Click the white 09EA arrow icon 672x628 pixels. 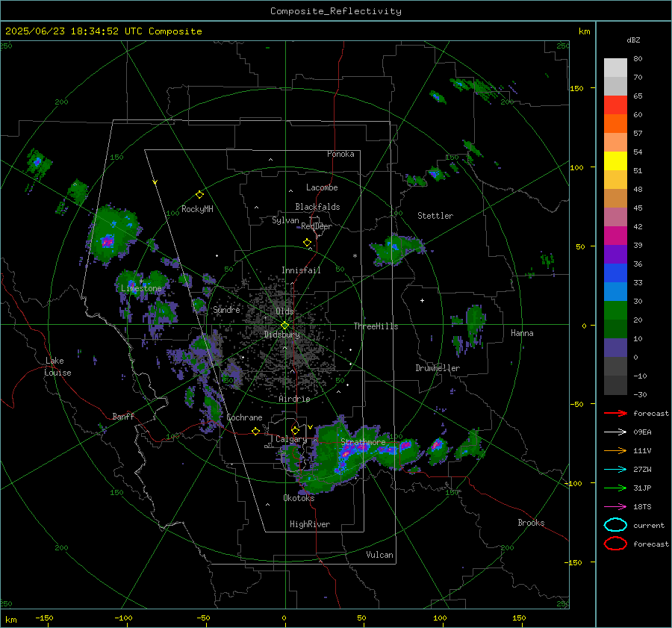pyautogui.click(x=615, y=432)
